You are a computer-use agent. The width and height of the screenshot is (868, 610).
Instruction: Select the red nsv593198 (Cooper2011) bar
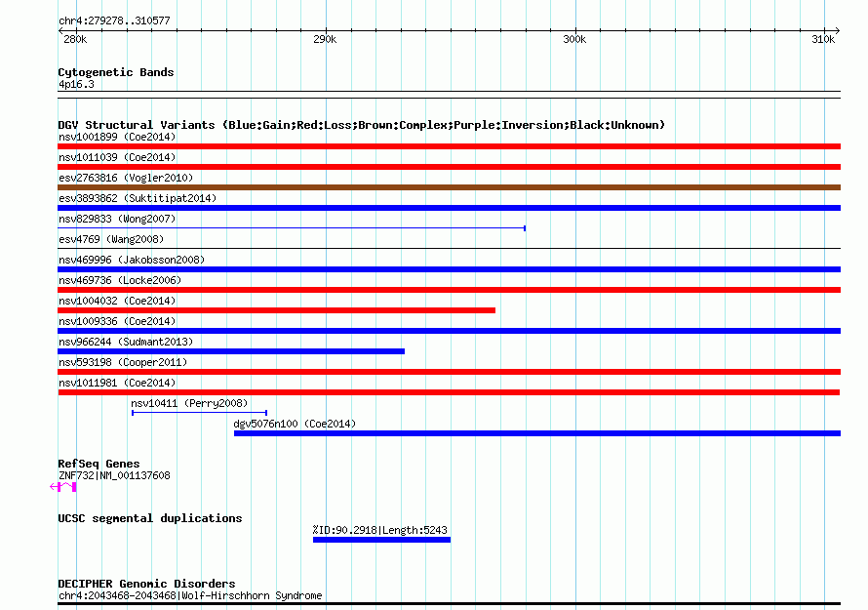449,372
